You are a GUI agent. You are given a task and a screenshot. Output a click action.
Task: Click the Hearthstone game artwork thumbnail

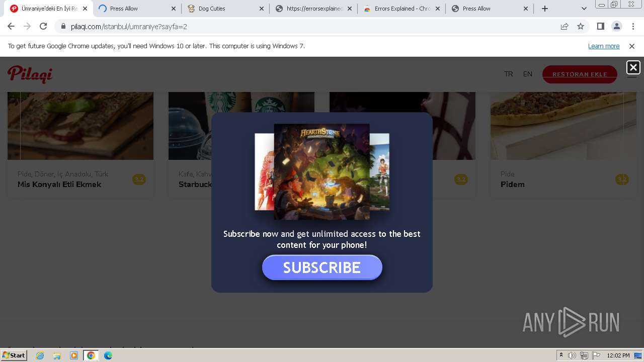(321, 171)
